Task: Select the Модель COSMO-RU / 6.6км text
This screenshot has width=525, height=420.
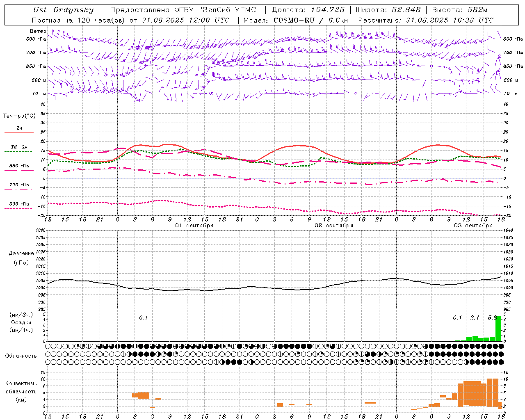Action: click(296, 20)
